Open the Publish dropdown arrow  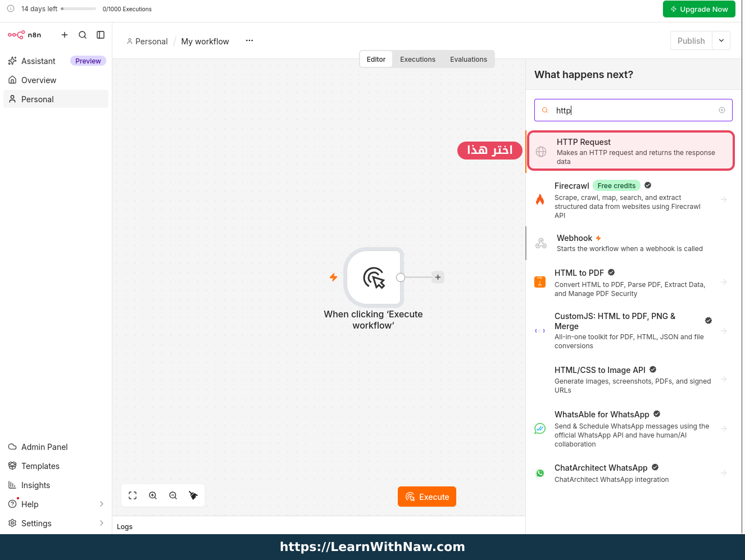[x=721, y=40]
